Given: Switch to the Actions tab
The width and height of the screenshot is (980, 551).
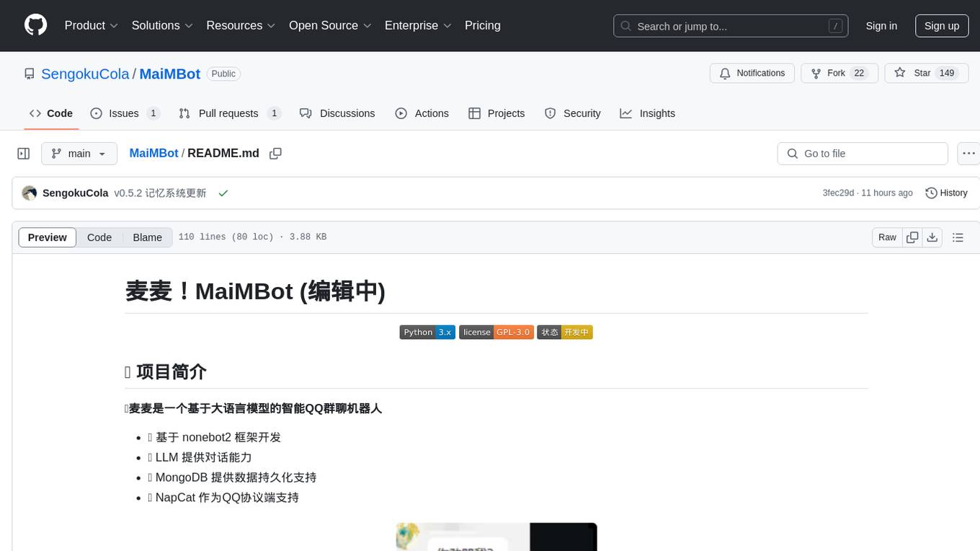Looking at the screenshot, I should pyautogui.click(x=422, y=113).
